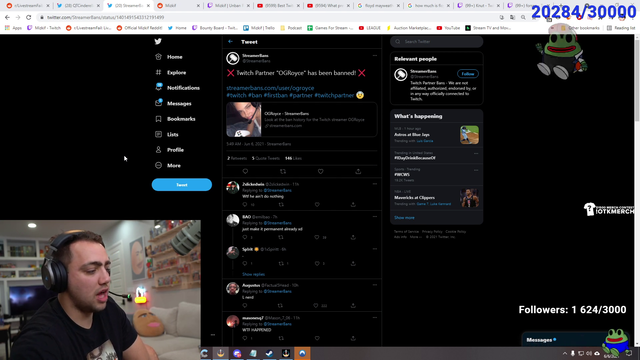Screen dimensions: 640x360
Task: Click Show more under What's happening
Action: (404, 218)
